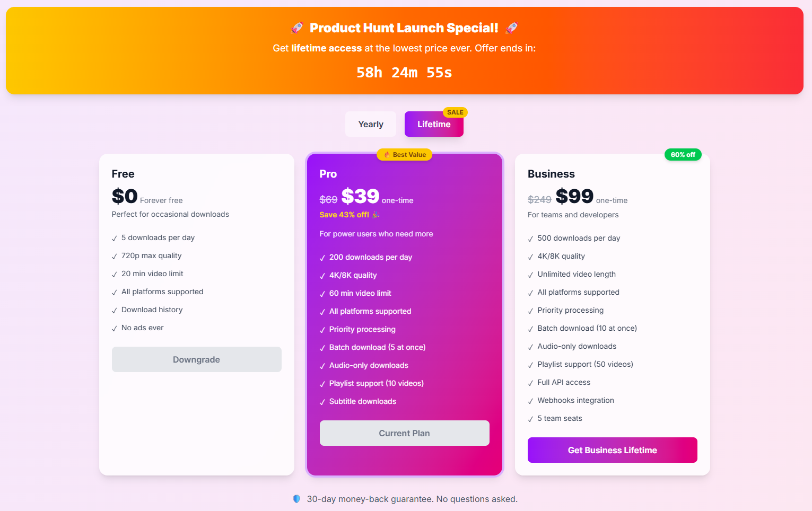Select the Business plan card header

(x=551, y=173)
